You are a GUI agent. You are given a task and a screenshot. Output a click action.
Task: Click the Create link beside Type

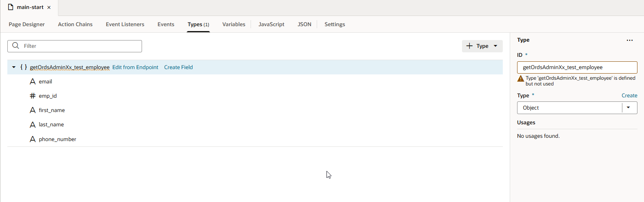point(629,95)
